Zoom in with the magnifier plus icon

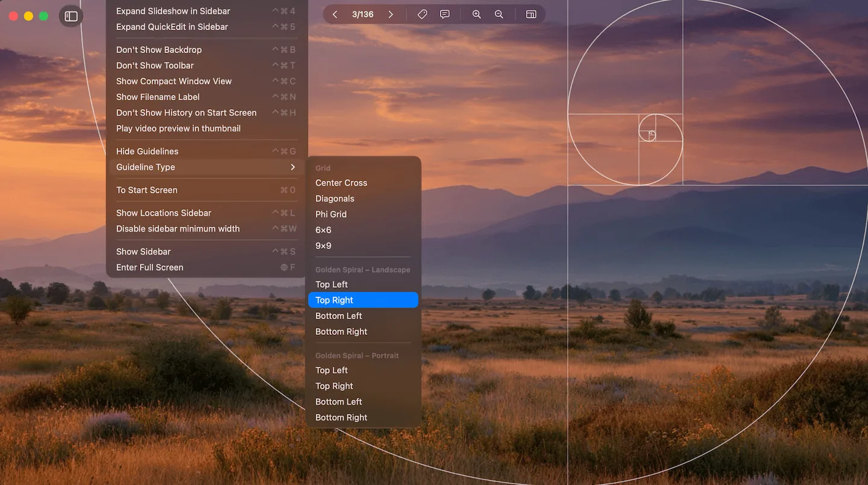pyautogui.click(x=477, y=14)
